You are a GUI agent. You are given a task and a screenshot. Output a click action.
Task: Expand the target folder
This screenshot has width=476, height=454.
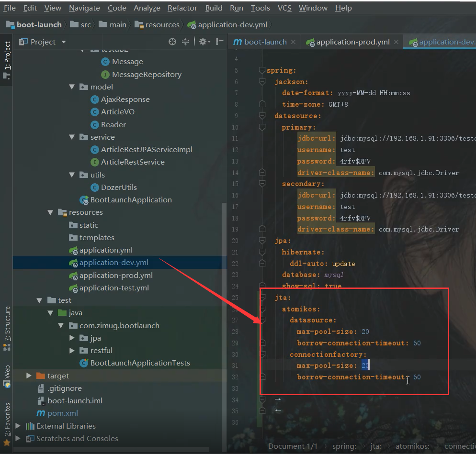click(x=29, y=376)
